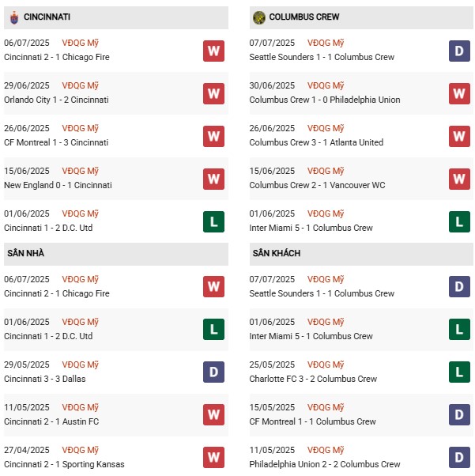Image resolution: width=475 pixels, height=476 pixels.
Task: Click D badge for Philadelphia Union 2-2 draw
Action: (459, 457)
